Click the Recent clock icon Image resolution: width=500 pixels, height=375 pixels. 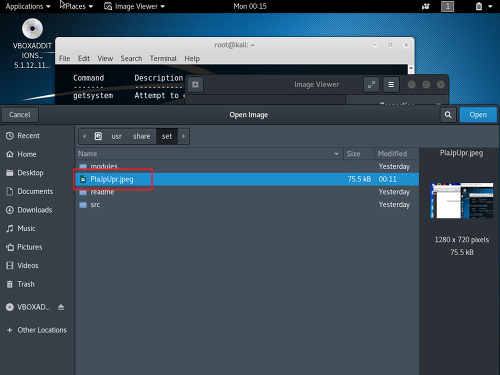point(10,136)
